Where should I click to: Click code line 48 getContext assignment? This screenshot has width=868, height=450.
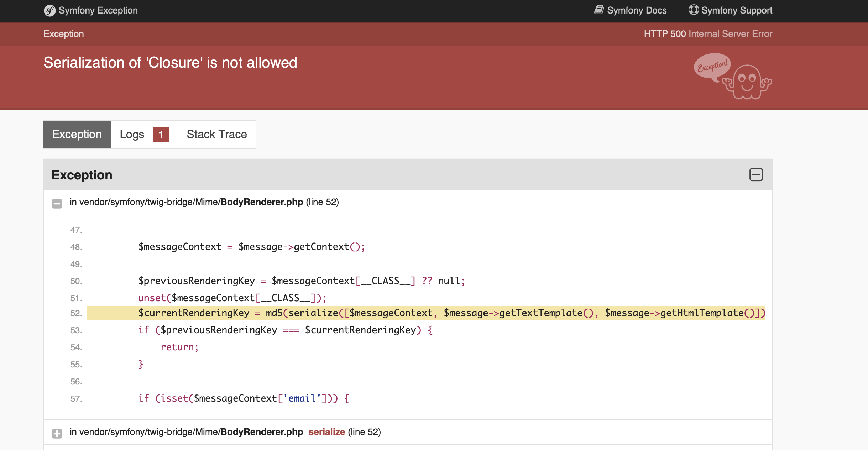[252, 247]
